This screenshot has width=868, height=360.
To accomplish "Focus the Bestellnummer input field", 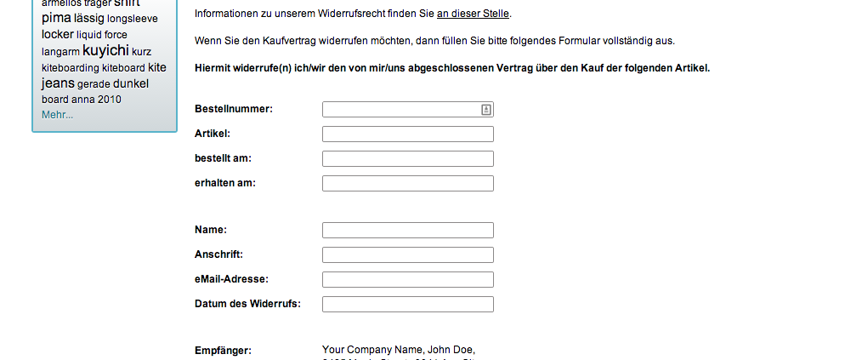I will point(407,110).
